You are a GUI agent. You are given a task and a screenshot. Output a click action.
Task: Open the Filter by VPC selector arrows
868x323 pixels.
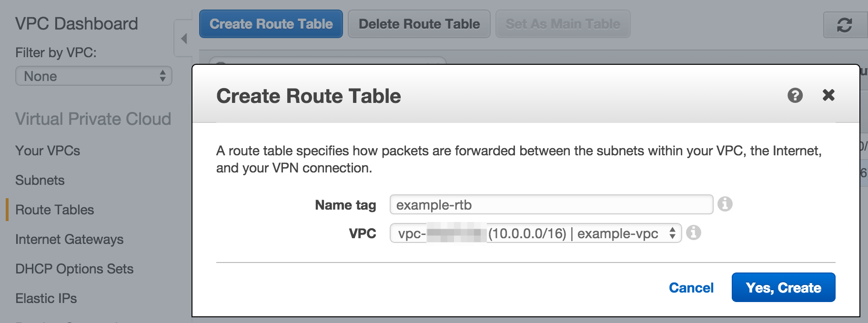162,76
